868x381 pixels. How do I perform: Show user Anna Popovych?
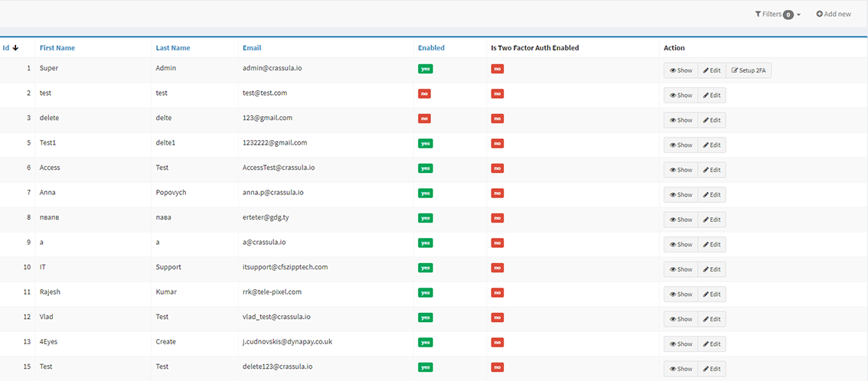coord(680,195)
